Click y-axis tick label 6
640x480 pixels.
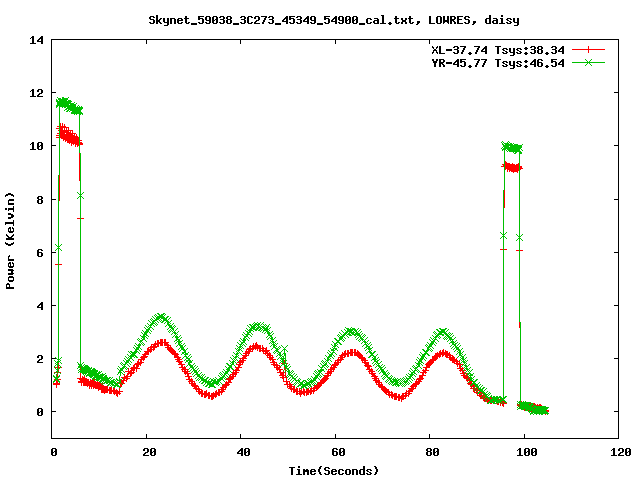40,253
